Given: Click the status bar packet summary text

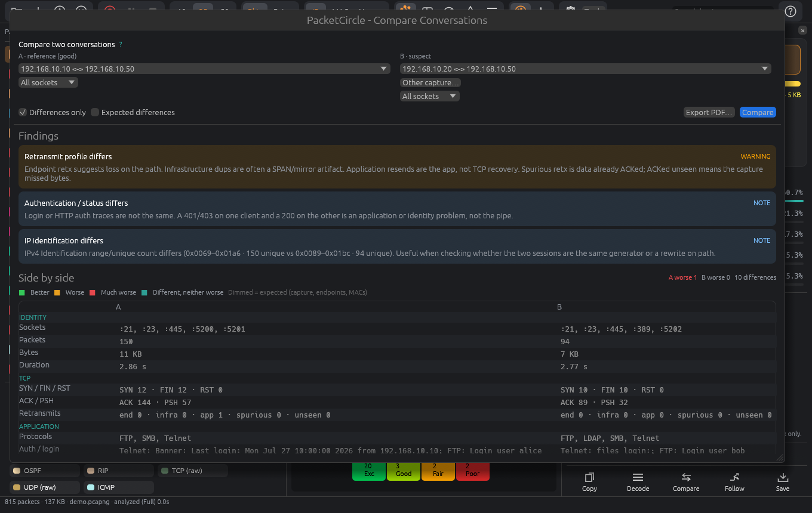Looking at the screenshot, I should 87,502.
